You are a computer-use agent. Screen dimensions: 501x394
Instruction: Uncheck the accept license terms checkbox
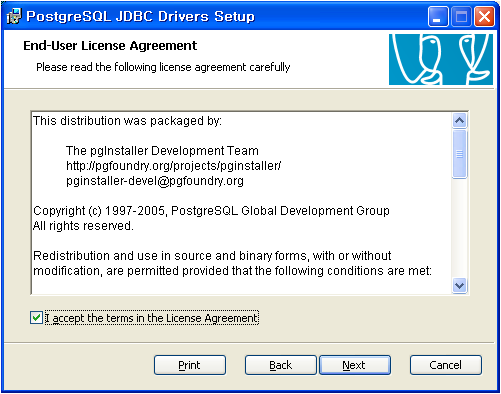[x=36, y=318]
